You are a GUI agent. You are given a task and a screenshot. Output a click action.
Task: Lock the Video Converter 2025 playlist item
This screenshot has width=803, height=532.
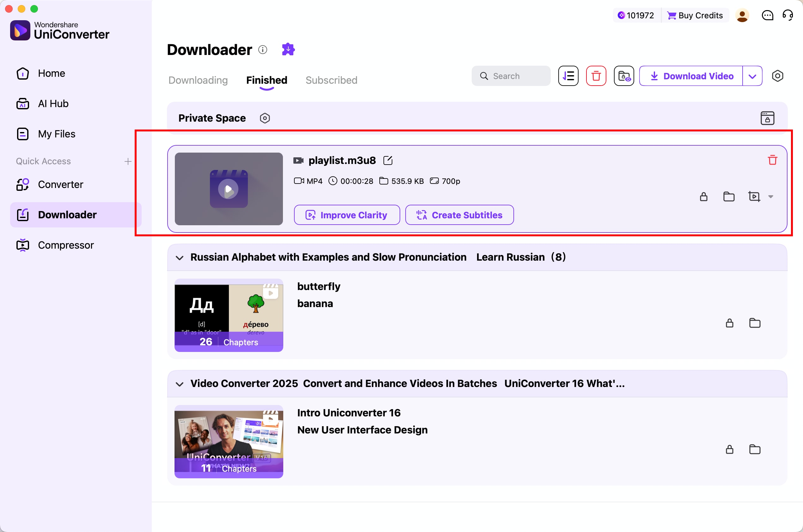pyautogui.click(x=729, y=449)
